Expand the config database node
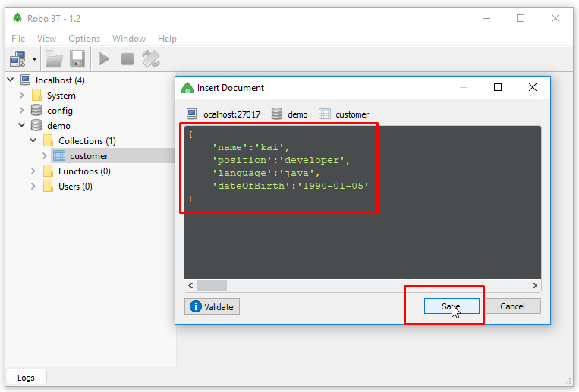This screenshot has width=579, height=392. coord(22,111)
